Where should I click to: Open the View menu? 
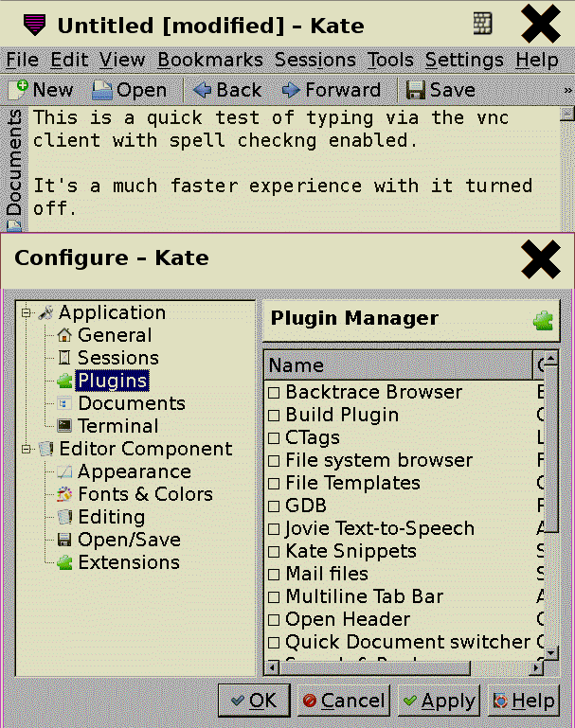[x=122, y=60]
